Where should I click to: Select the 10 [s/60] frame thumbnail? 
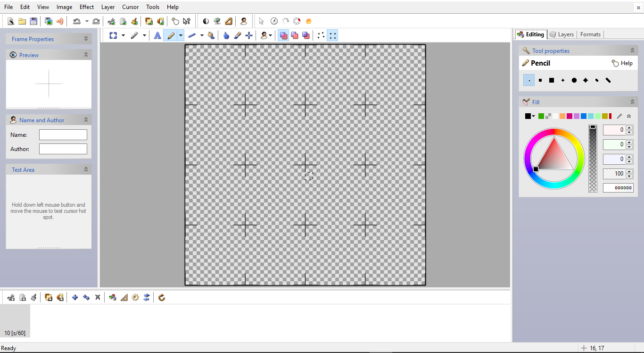[15, 321]
